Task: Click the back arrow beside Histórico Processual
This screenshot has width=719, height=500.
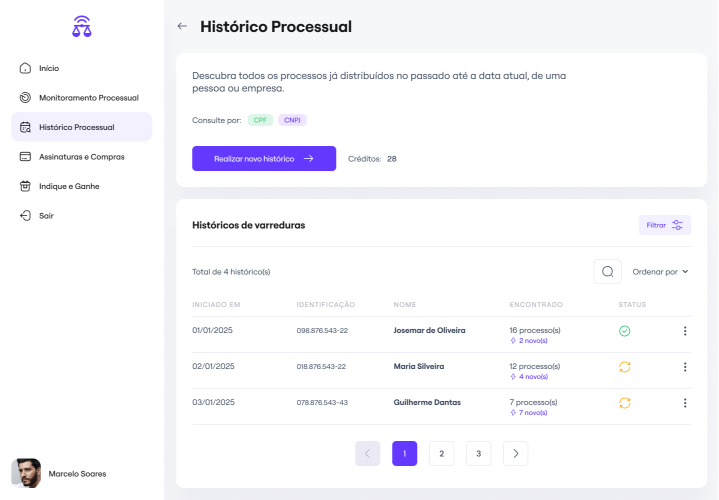Action: point(182,27)
